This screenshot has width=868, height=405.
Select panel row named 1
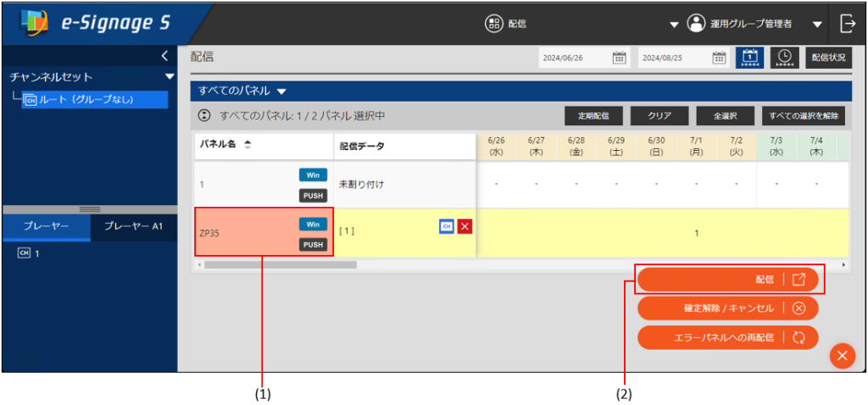[x=264, y=185]
